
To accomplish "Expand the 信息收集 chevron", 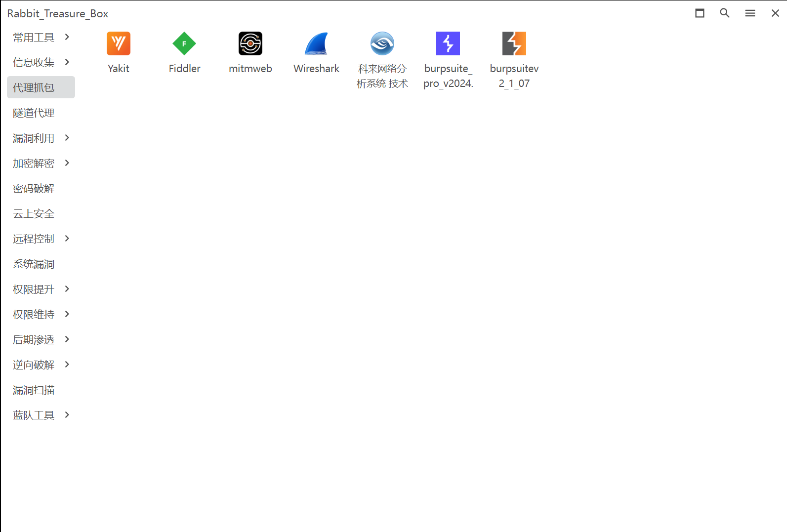I will pos(67,62).
